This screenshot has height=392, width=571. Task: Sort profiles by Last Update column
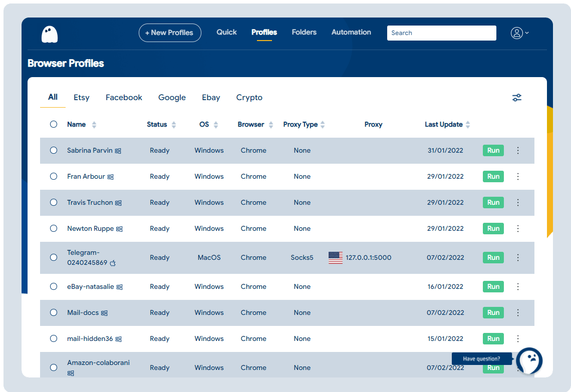(x=467, y=125)
